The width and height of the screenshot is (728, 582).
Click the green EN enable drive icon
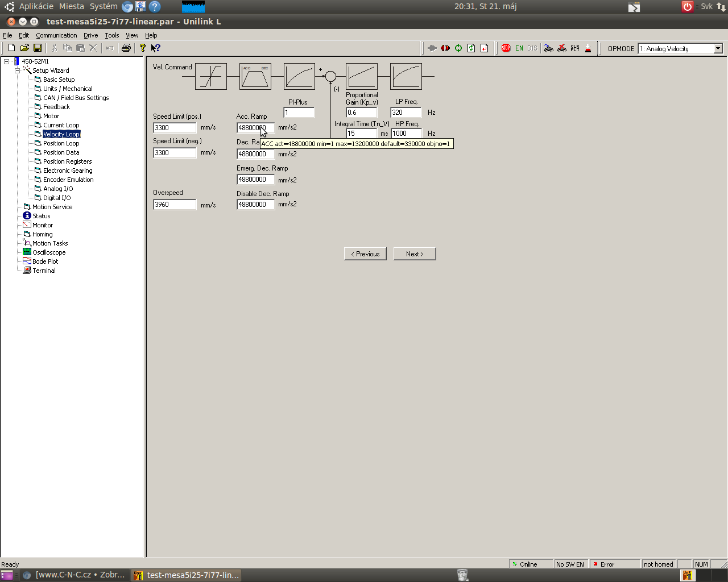click(519, 48)
